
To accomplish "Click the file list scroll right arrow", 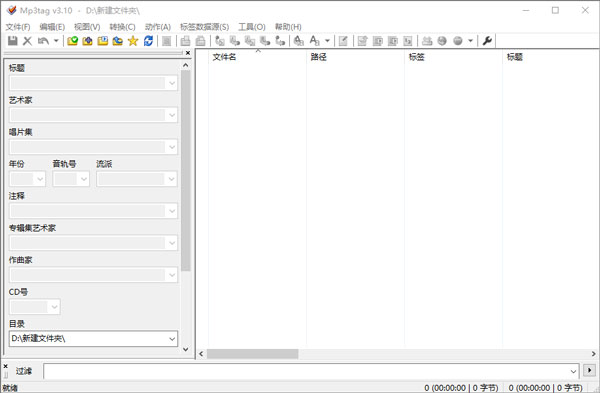I will pos(593,354).
